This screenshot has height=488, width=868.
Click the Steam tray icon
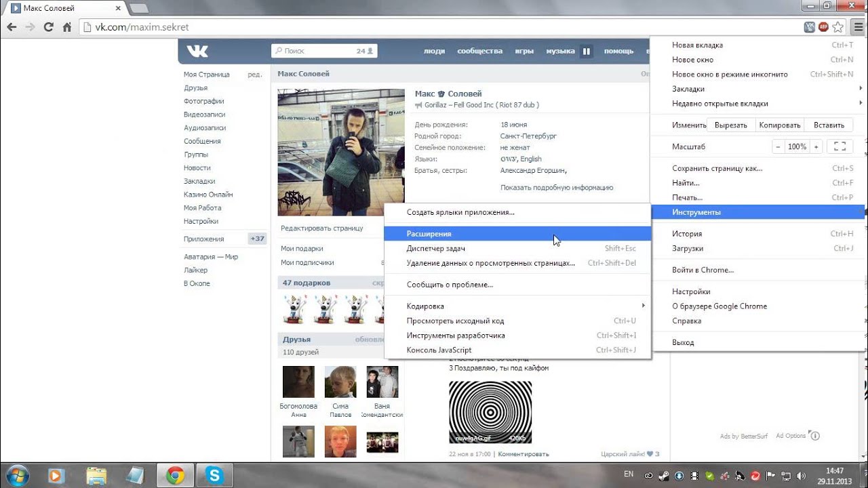pyautogui.click(x=664, y=475)
